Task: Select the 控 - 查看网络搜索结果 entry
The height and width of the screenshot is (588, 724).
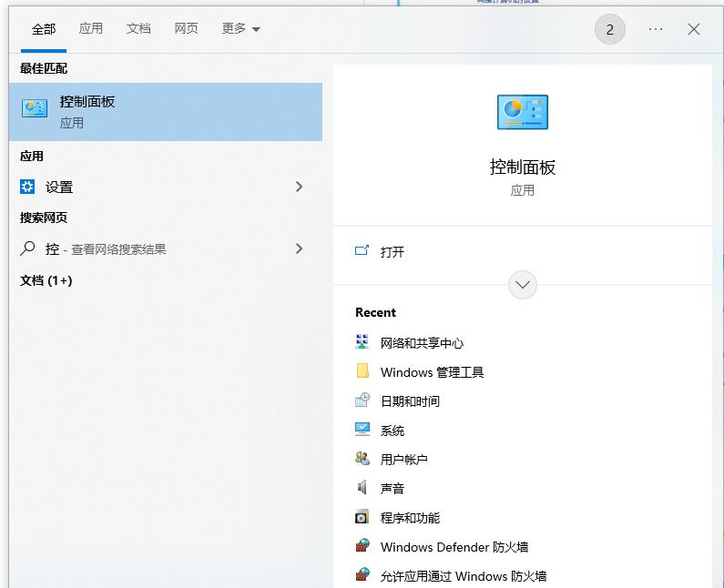Action: coord(166,248)
